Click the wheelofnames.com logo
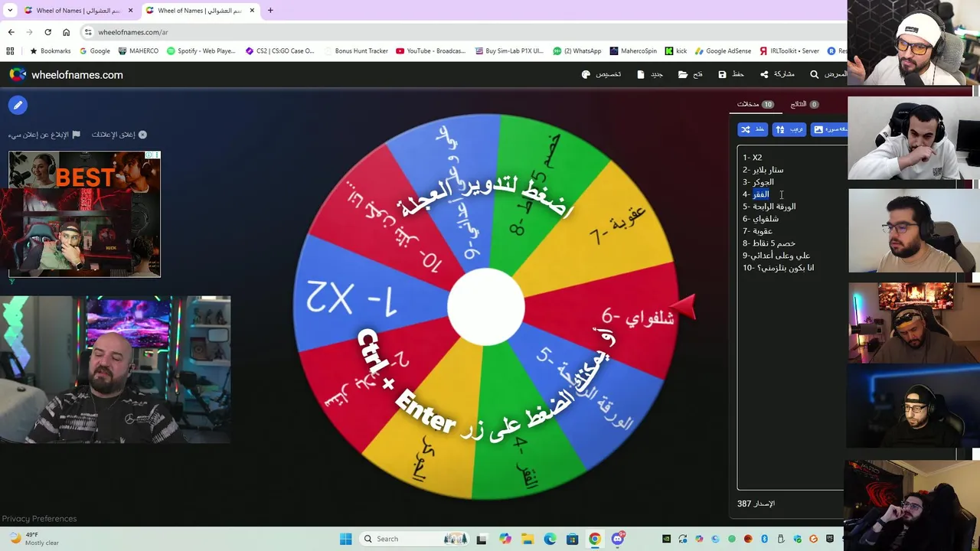This screenshot has width=980, height=551. tap(66, 74)
